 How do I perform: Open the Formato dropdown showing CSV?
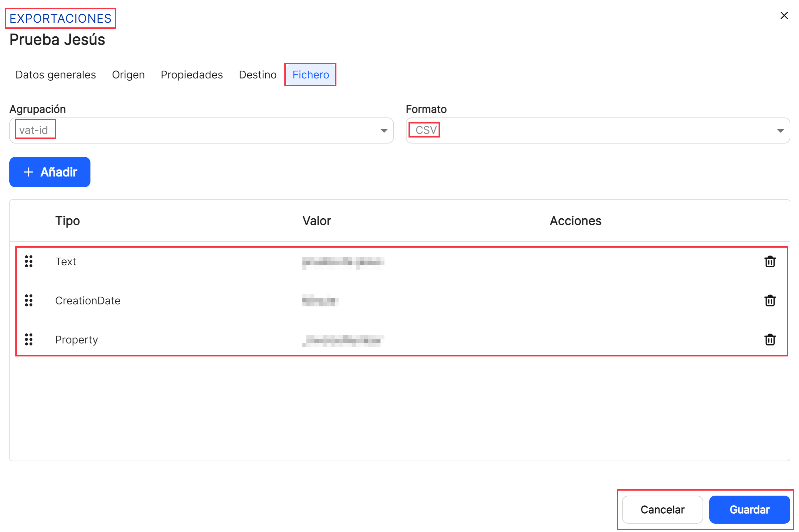coord(597,130)
